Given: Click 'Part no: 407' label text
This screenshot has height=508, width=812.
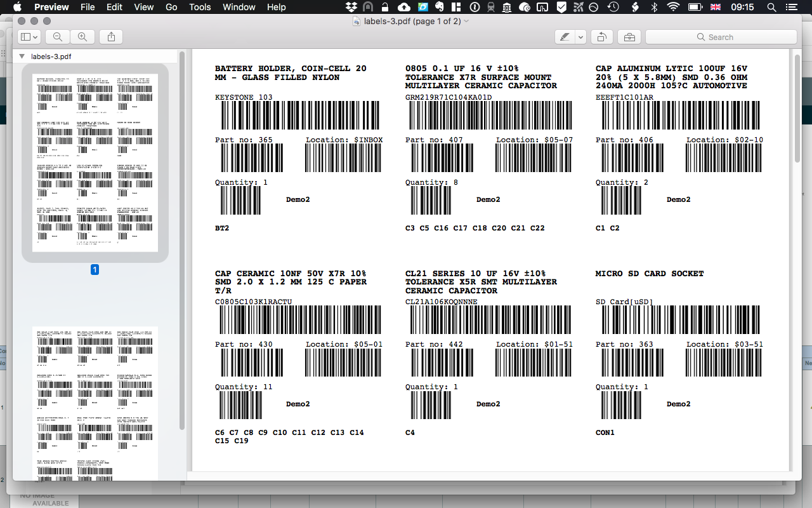Looking at the screenshot, I should [x=434, y=140].
